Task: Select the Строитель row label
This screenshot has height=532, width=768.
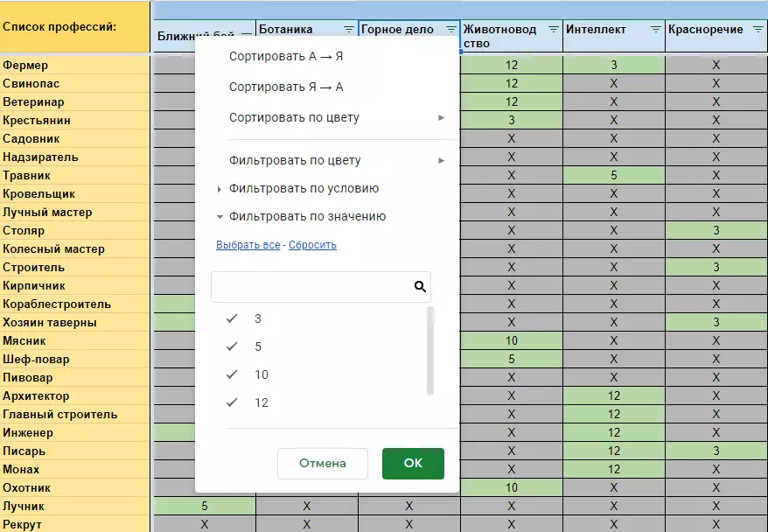Action: (x=75, y=267)
